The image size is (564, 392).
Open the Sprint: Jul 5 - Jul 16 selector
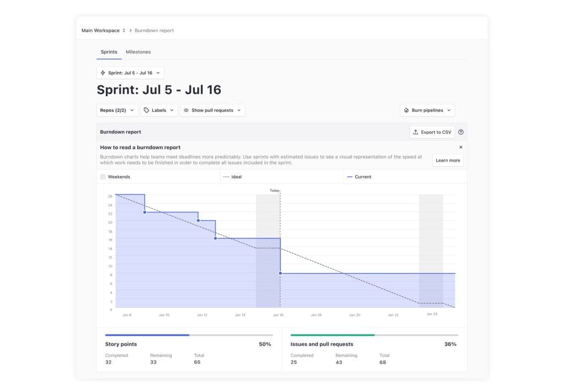[x=130, y=73]
